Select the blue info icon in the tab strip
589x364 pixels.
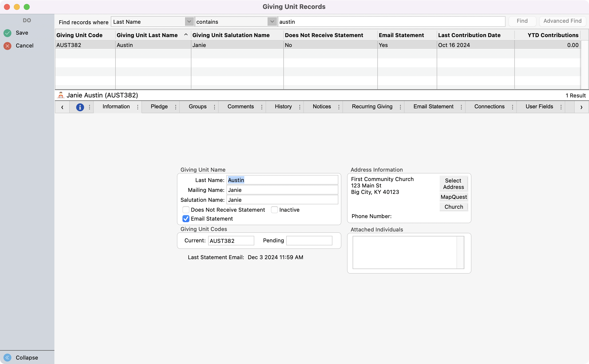80,107
